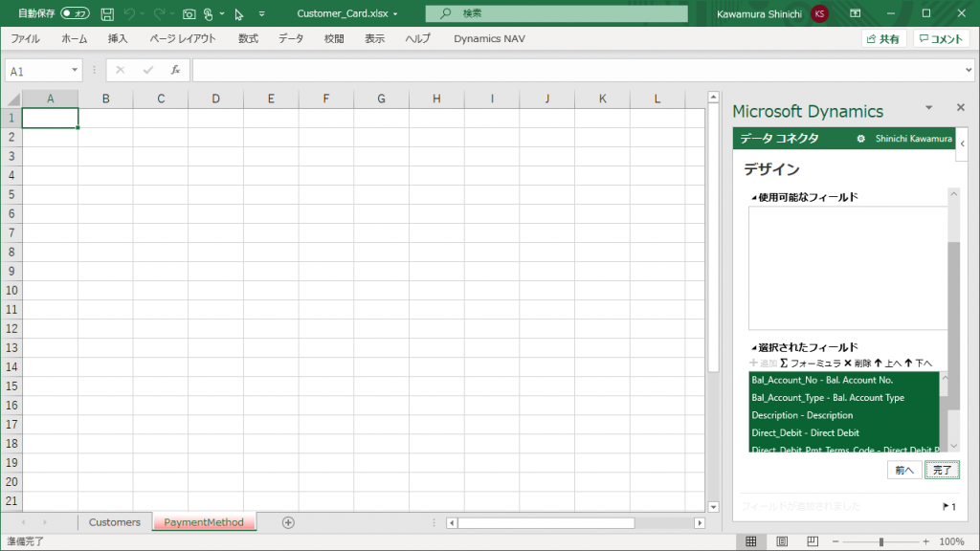Select Direct_Debit - Direct Debit field
This screenshot has height=551, width=980.
pyautogui.click(x=844, y=432)
